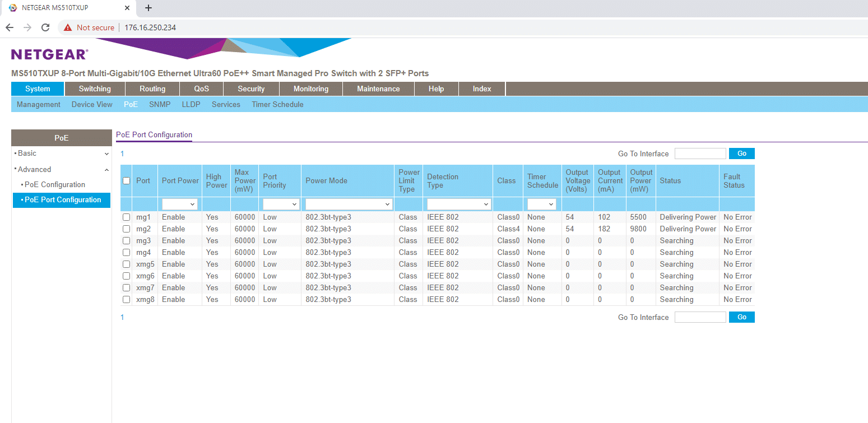Check the box for port xmg6
The height and width of the screenshot is (423, 868).
coord(126,276)
